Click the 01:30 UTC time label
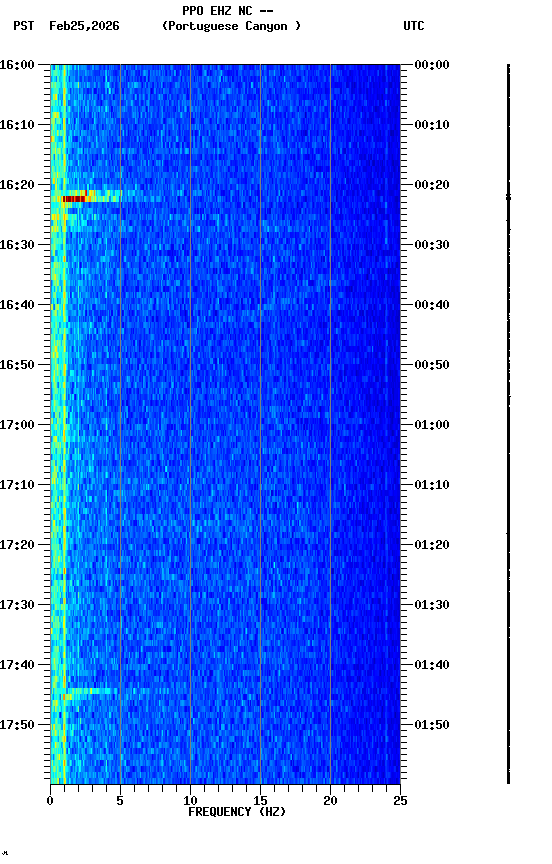The width and height of the screenshot is (552, 864). click(x=432, y=606)
